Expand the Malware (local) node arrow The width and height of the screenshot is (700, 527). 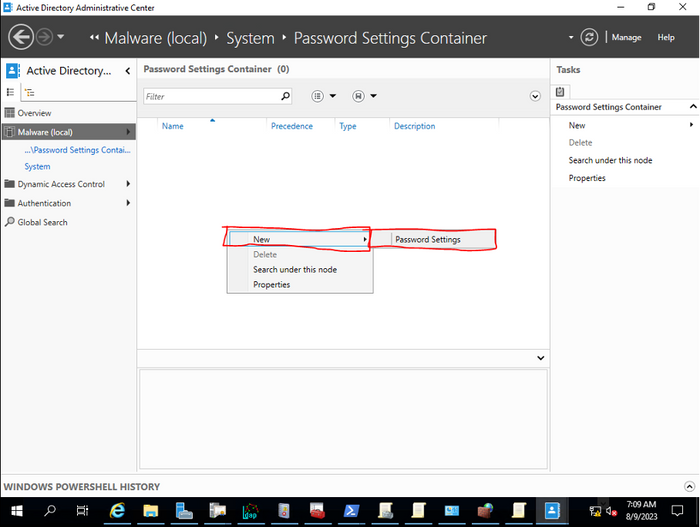(x=128, y=132)
